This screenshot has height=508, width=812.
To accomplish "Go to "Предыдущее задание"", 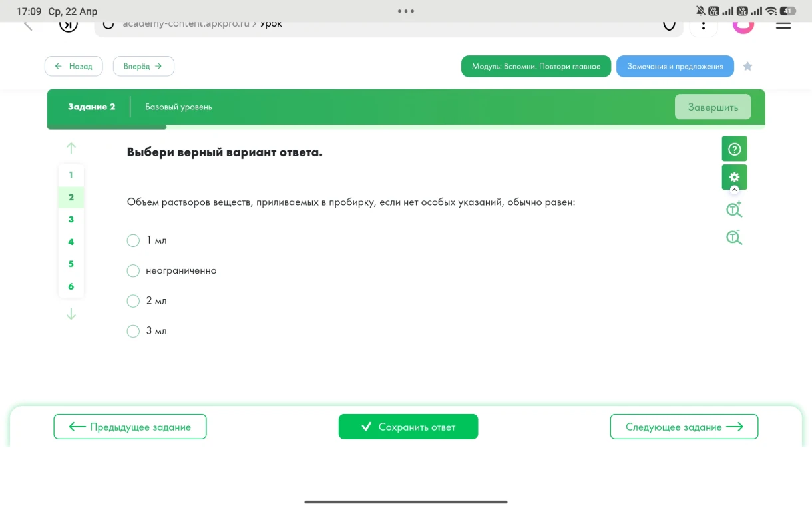I will click(130, 427).
